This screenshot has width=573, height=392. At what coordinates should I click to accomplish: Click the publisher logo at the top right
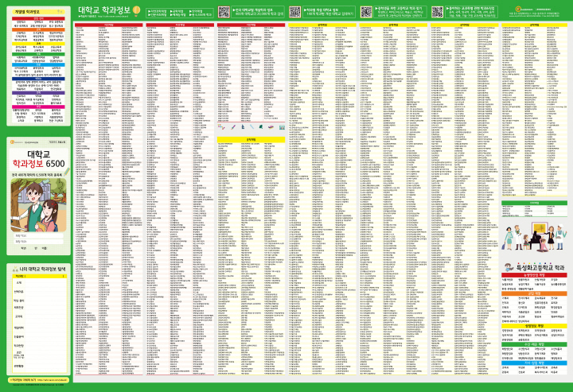tap(518, 9)
